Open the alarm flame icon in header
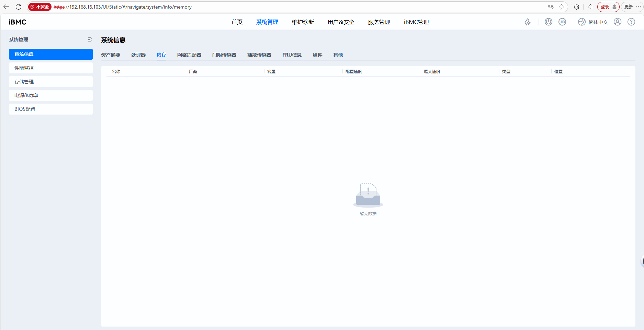 pyautogui.click(x=528, y=22)
